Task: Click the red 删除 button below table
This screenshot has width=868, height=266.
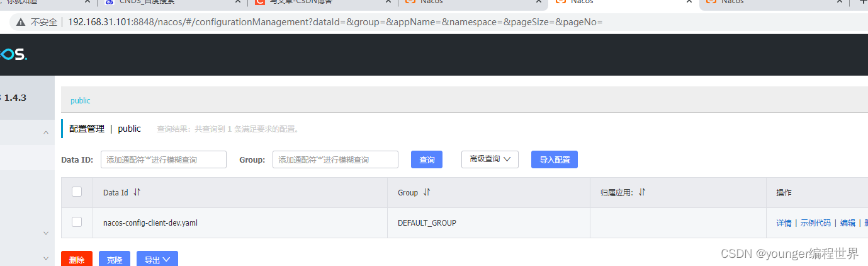Action: [77, 259]
